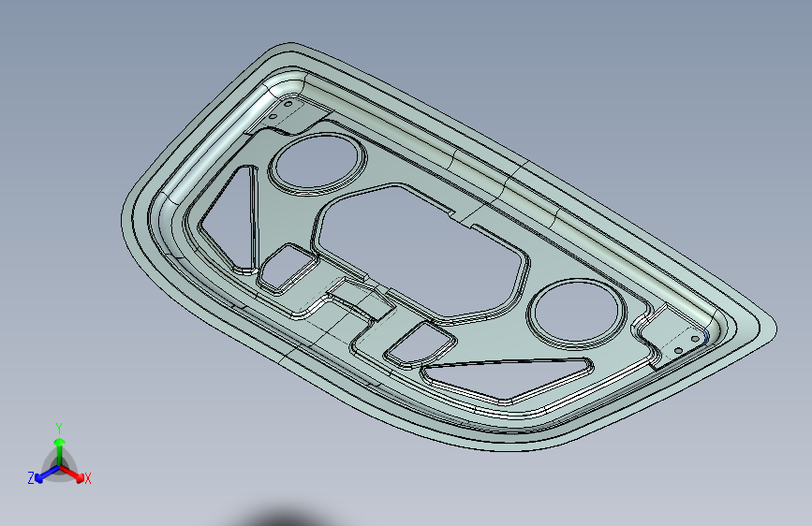812x526 pixels.
Task: Select the upper-left circular opening on the panel
Action: (317, 162)
